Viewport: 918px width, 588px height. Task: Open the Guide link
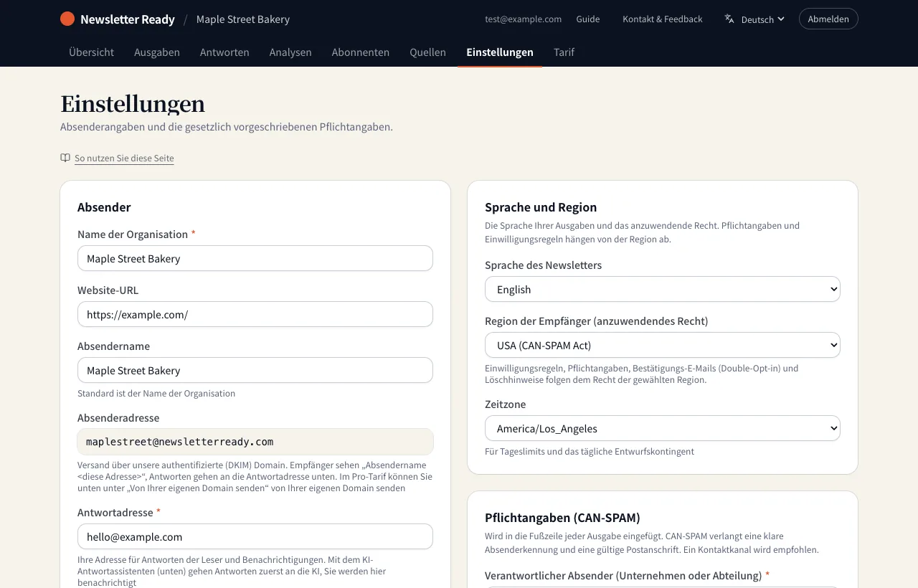coord(588,19)
